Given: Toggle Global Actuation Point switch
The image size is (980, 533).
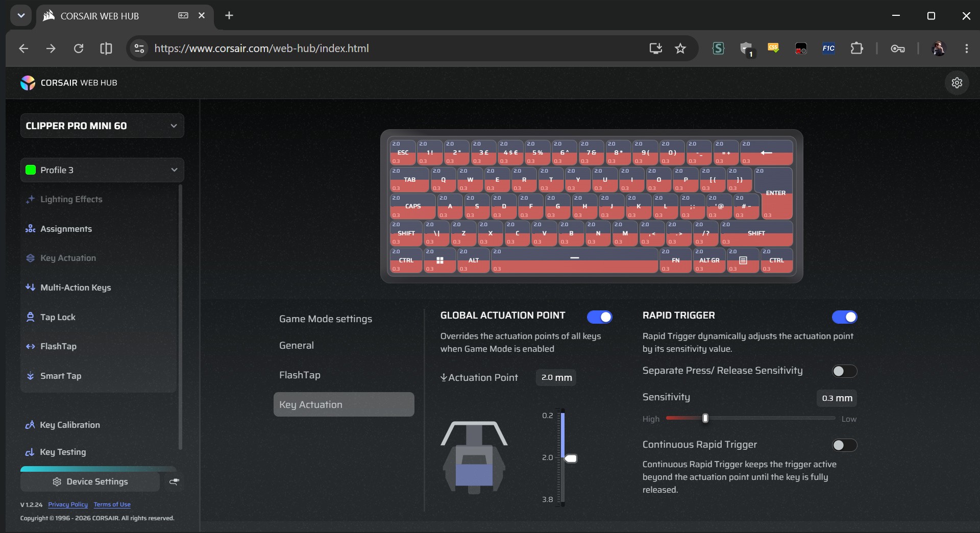Looking at the screenshot, I should [599, 317].
